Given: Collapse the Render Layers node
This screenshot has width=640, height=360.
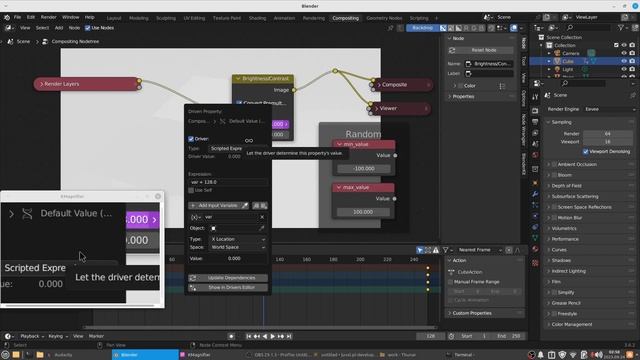Looking at the screenshot, I should point(41,84).
